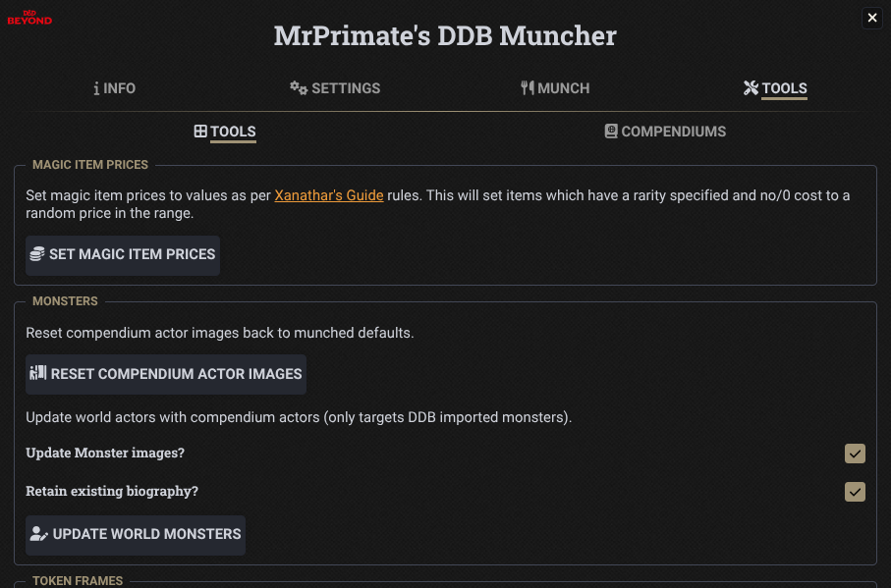Switch to the Settings tab
The width and height of the screenshot is (891, 588).
point(335,88)
